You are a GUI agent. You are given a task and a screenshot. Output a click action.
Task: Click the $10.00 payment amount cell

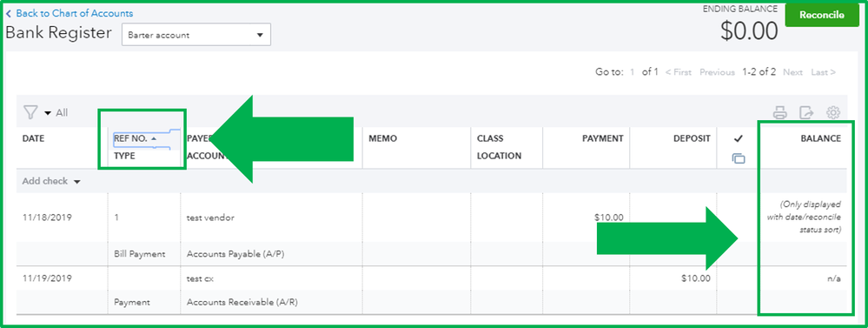pyautogui.click(x=608, y=218)
